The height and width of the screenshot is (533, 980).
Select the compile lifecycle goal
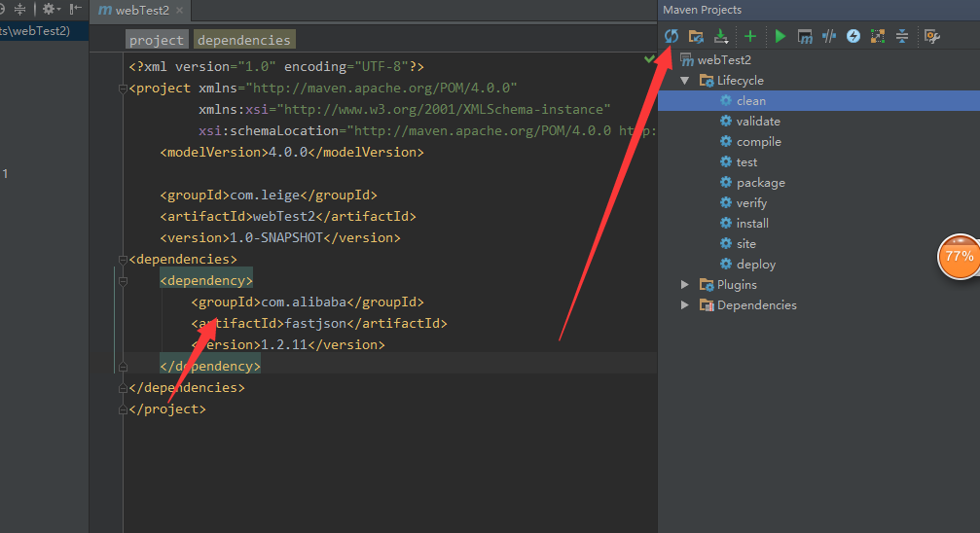[x=758, y=142]
